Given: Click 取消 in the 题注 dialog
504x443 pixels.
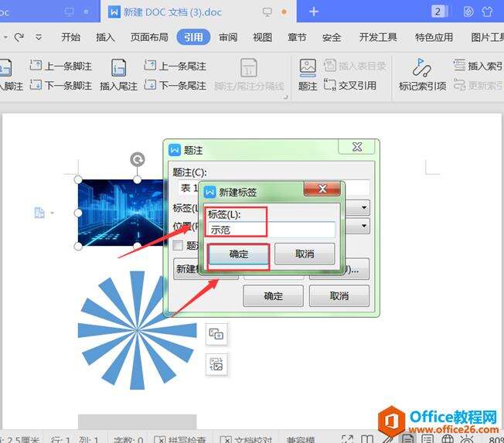Looking at the screenshot, I should (x=339, y=296).
